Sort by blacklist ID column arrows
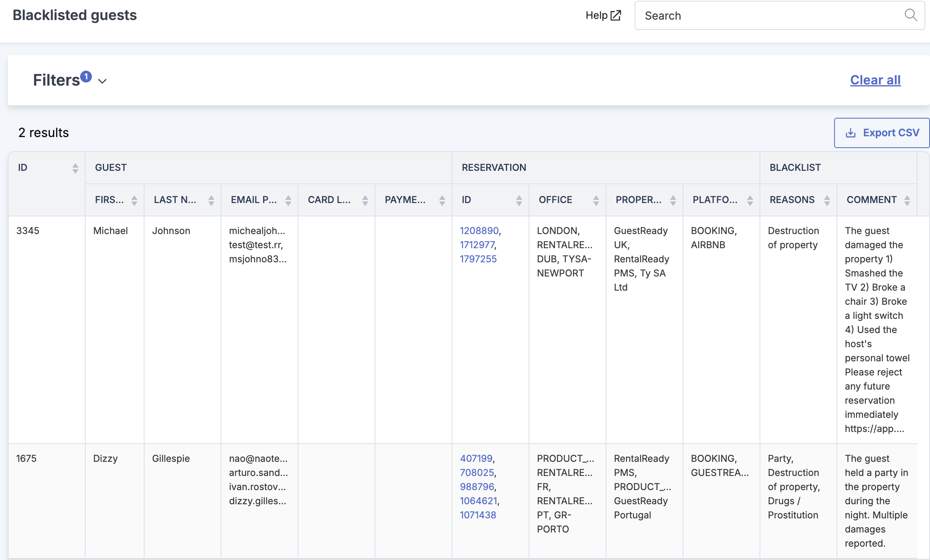930x560 pixels. point(75,168)
